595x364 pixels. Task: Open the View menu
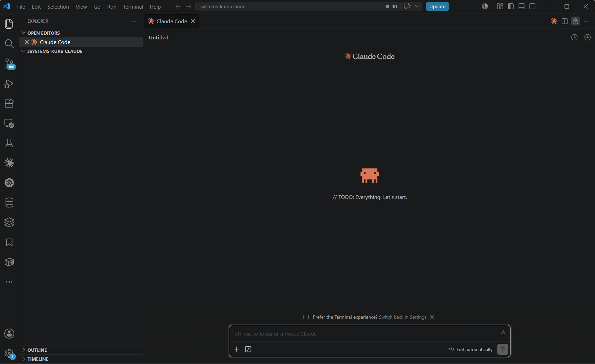click(81, 7)
